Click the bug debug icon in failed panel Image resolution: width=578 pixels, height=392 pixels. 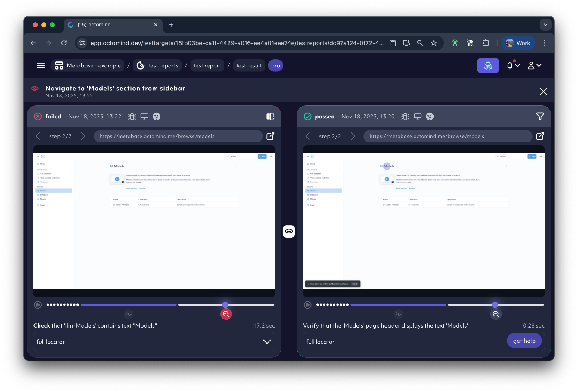[132, 116]
